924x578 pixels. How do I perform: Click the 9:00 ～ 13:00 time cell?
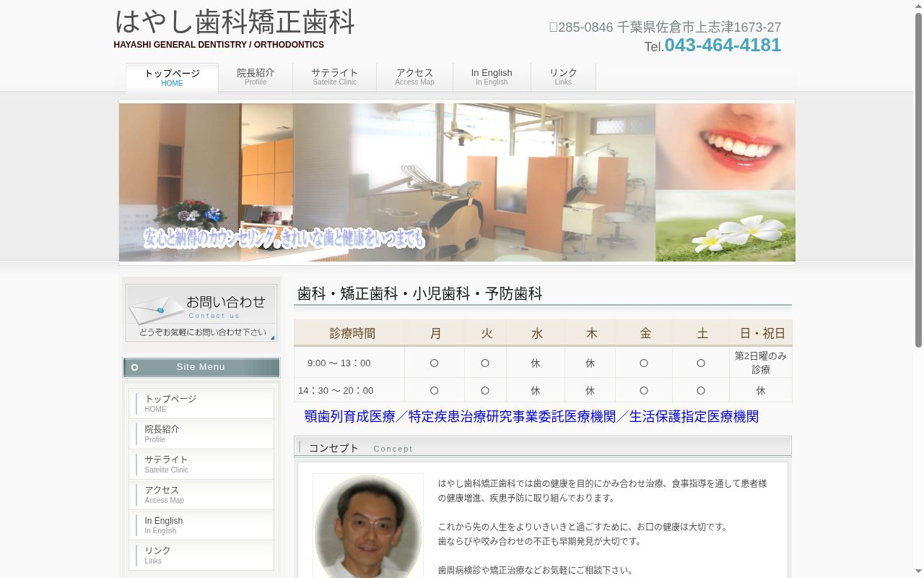[349, 363]
